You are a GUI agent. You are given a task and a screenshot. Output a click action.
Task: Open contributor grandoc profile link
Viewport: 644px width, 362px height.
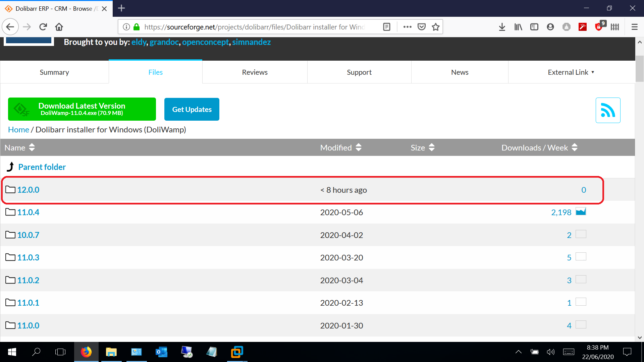click(164, 42)
